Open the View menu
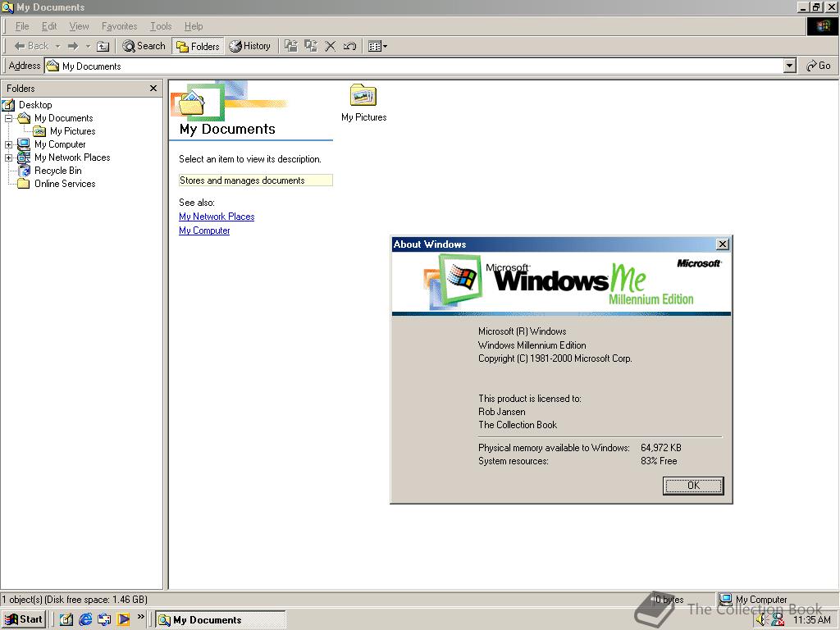Image resolution: width=840 pixels, height=630 pixels. tap(79, 26)
